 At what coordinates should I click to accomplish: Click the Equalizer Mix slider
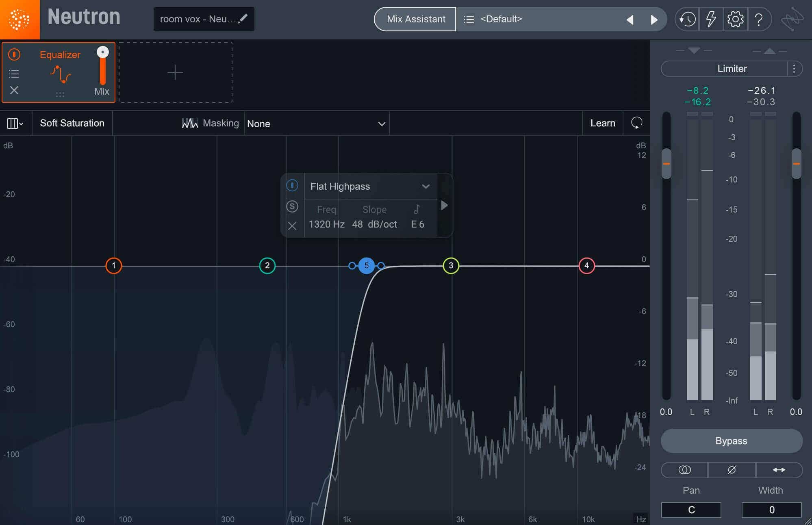[102, 66]
